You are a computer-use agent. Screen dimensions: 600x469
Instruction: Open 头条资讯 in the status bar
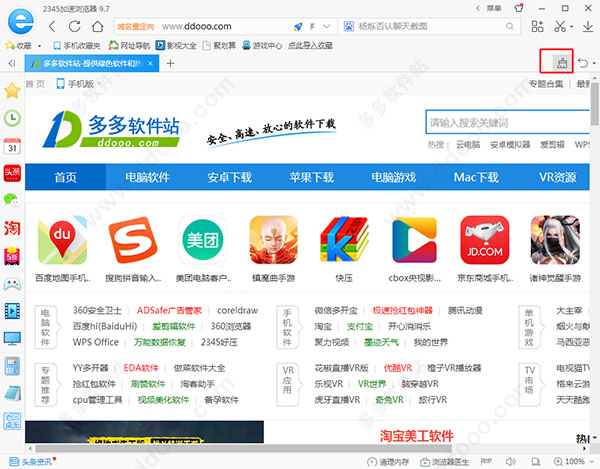pyautogui.click(x=31, y=462)
